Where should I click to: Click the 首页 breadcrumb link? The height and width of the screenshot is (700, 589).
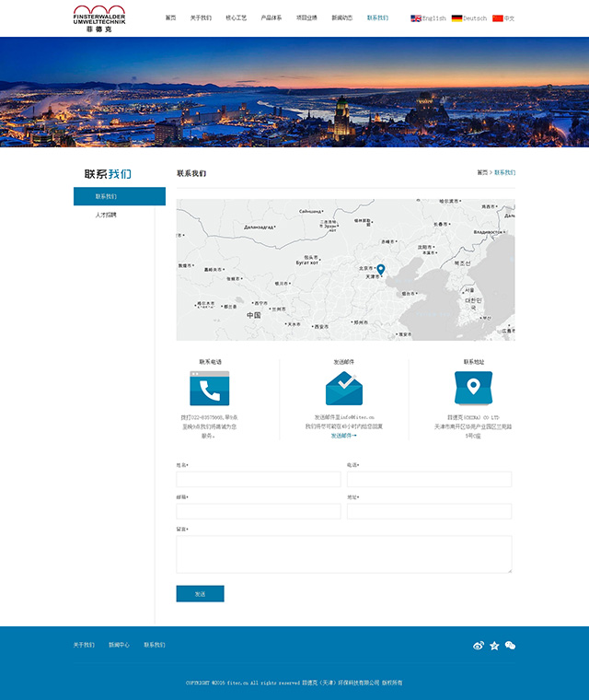pos(481,173)
